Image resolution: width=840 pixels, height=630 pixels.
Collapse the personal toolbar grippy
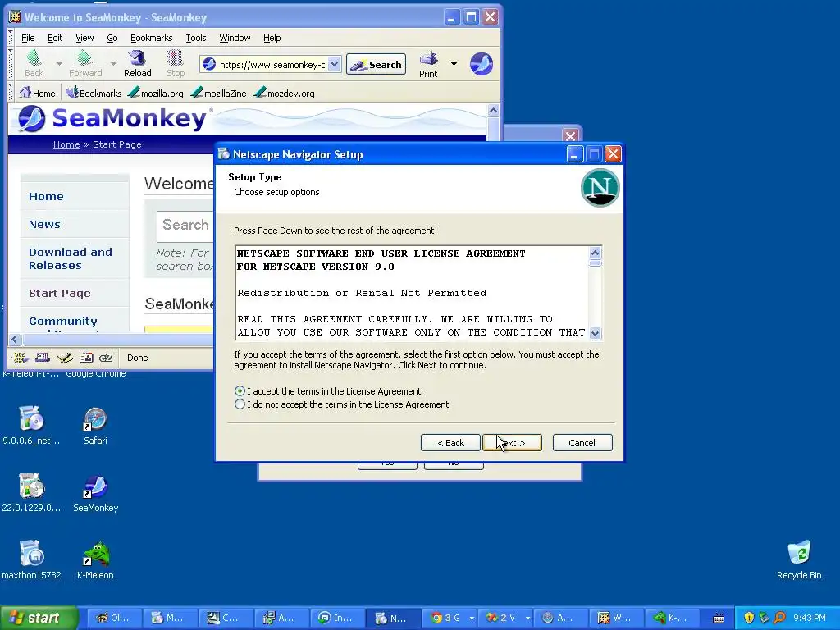point(11,93)
